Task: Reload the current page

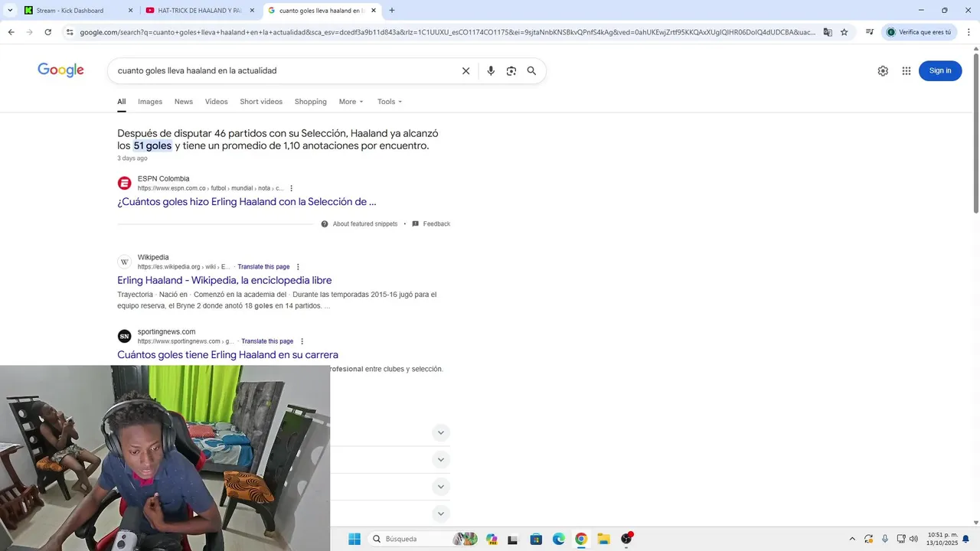Action: click(47, 32)
